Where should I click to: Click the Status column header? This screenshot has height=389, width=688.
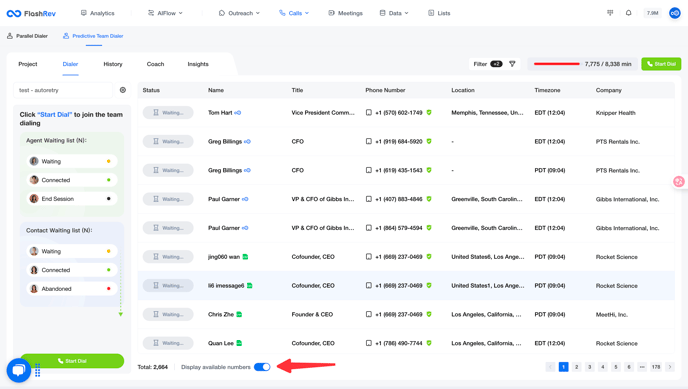pos(151,90)
